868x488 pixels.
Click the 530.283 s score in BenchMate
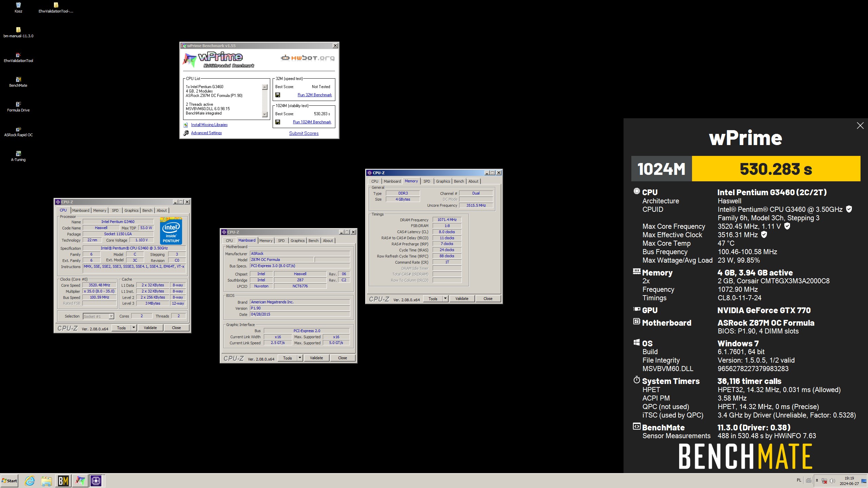coord(776,169)
